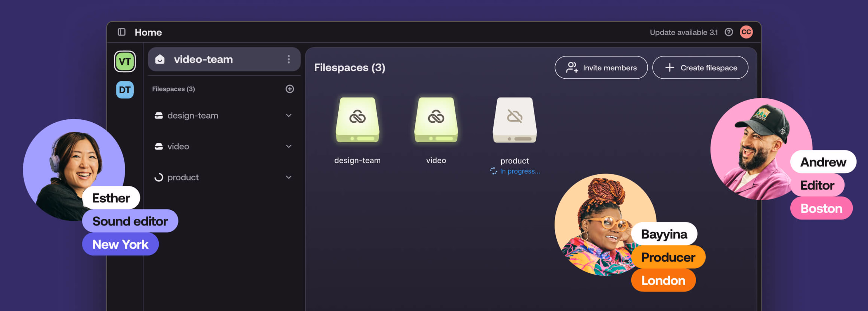Click the plus icon next to Filespaces
Image resolution: width=868 pixels, height=311 pixels.
click(289, 89)
